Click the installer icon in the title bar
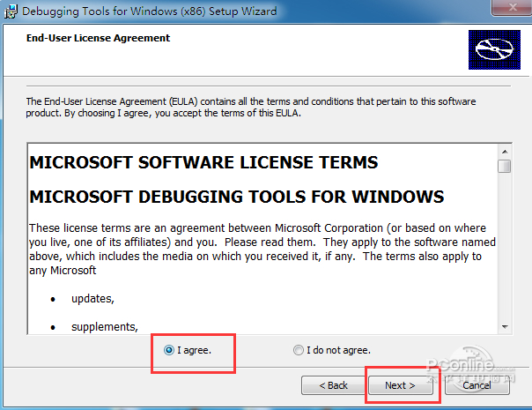Image resolution: width=532 pixels, height=410 pixels. pyautogui.click(x=11, y=11)
